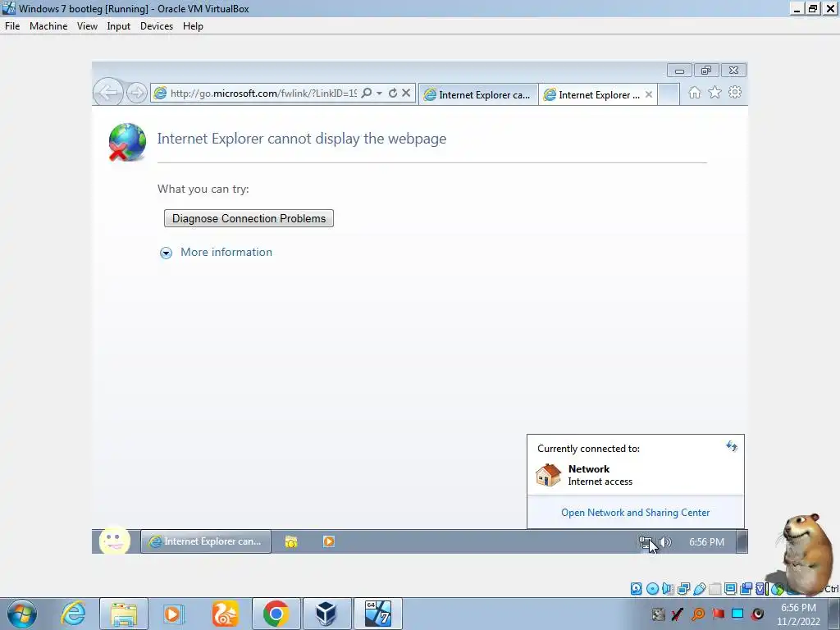Click VirtualBox recording status icon
Image resolution: width=840 pixels, height=630 pixels.
click(746, 589)
